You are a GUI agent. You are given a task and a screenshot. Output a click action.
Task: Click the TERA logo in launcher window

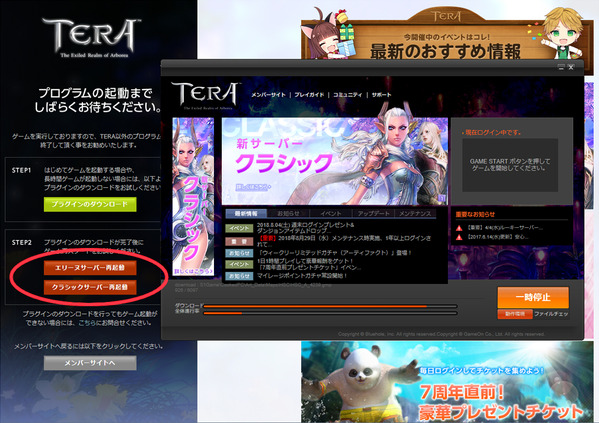click(206, 95)
